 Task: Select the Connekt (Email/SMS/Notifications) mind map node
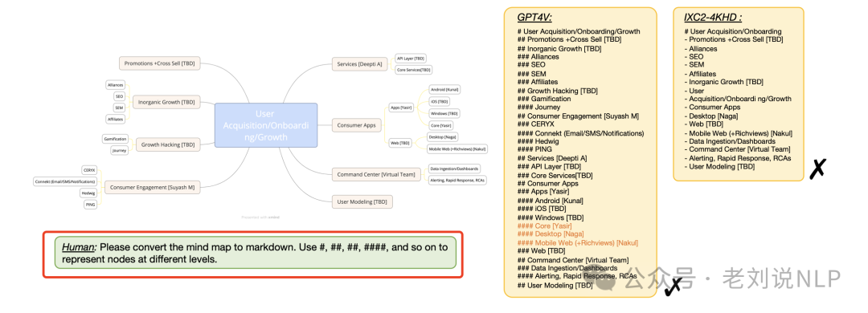tap(66, 181)
